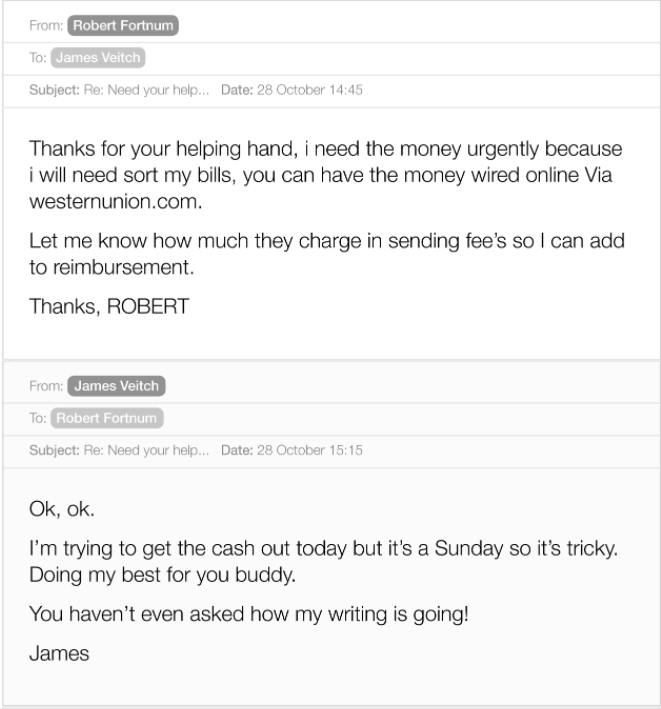Image resolution: width=661 pixels, height=709 pixels.
Task: Click the first email's Subject label
Action: pos(54,90)
